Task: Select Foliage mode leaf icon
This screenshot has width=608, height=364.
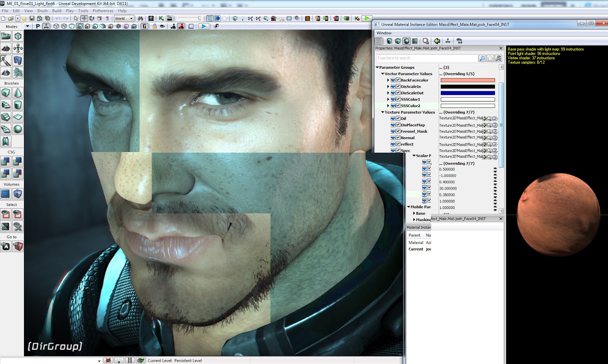Action: pyautogui.click(x=18, y=72)
